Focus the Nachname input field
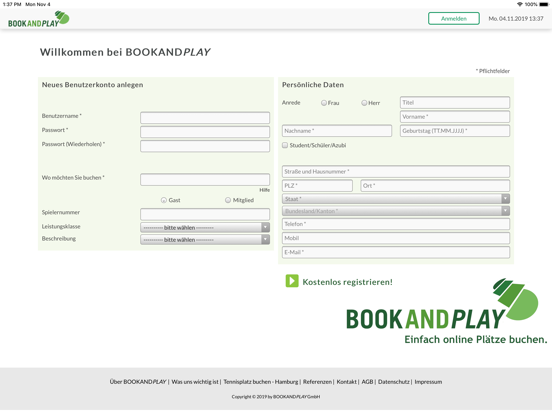Screen dimensions: 552x414 337,131
